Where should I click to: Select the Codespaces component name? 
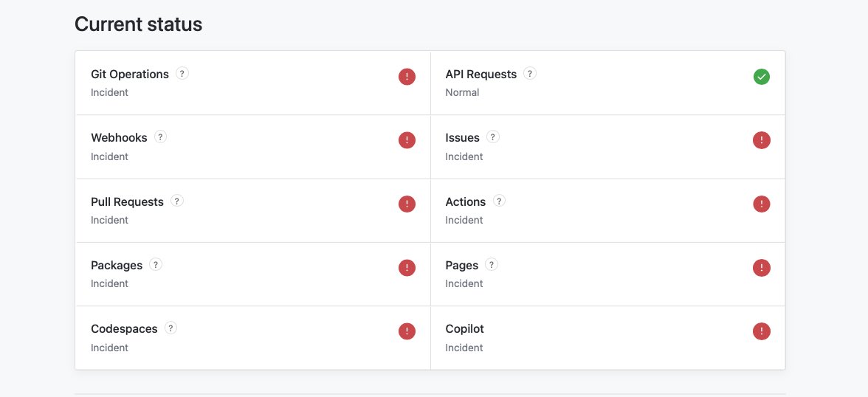124,329
